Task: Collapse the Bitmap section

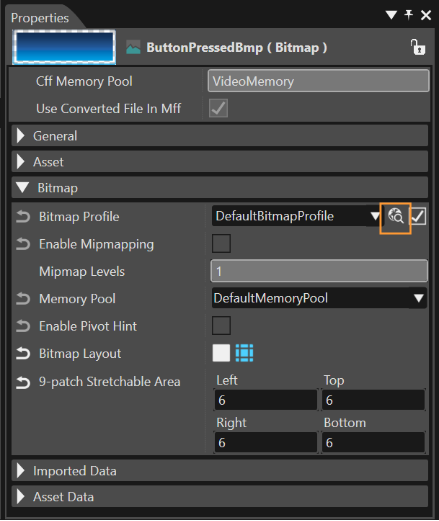Action: click(220, 188)
